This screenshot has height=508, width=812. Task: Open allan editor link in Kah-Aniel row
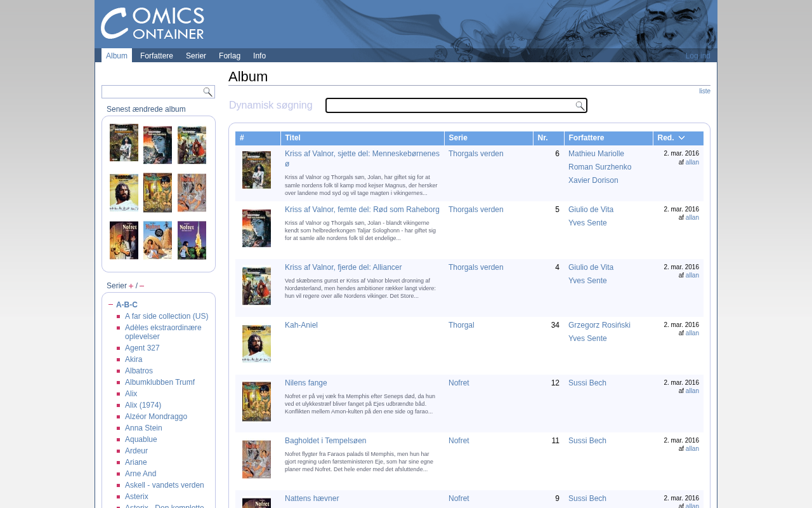[x=692, y=333]
